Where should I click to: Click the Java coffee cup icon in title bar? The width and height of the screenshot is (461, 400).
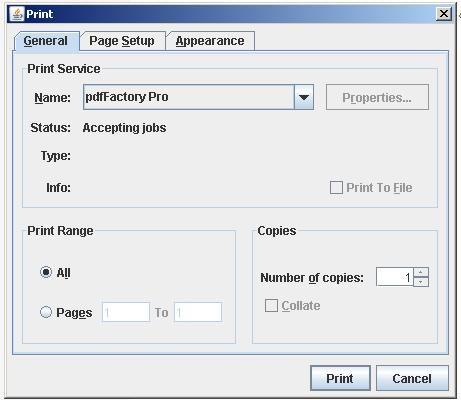click(x=16, y=14)
